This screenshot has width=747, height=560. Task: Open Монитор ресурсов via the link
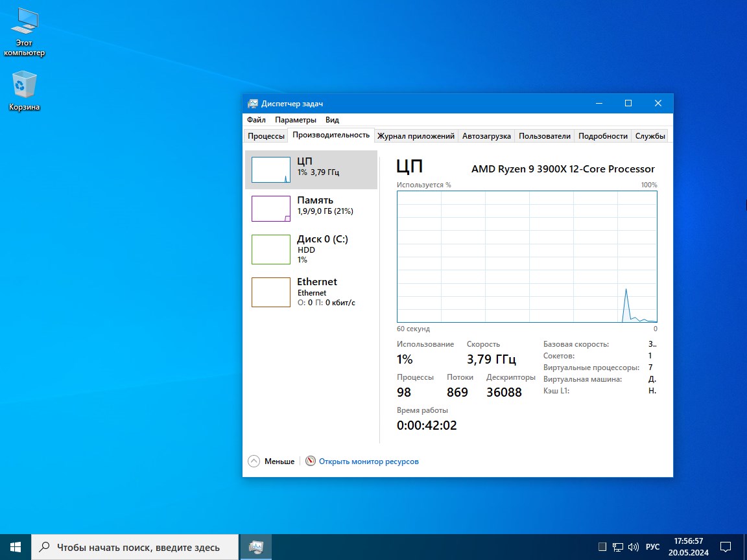click(x=368, y=461)
